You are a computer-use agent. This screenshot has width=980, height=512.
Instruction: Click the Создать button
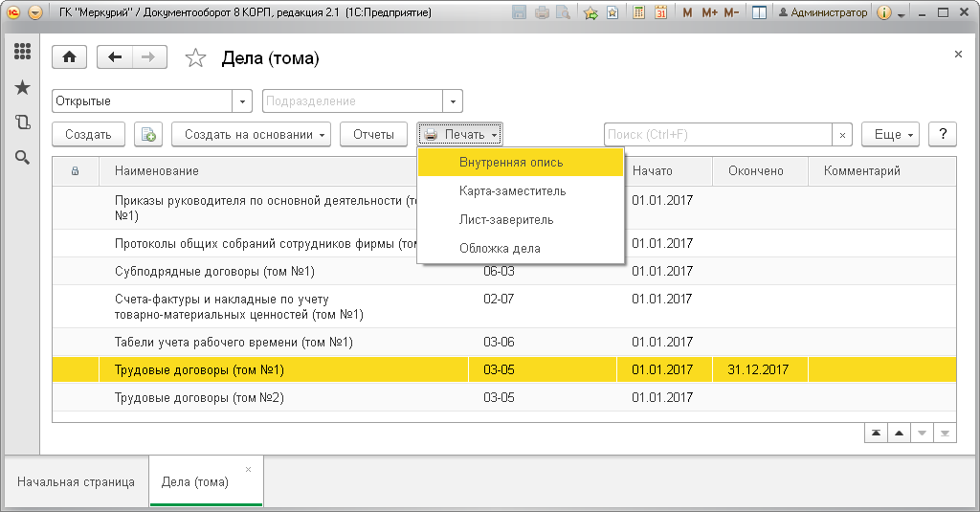pyautogui.click(x=88, y=134)
